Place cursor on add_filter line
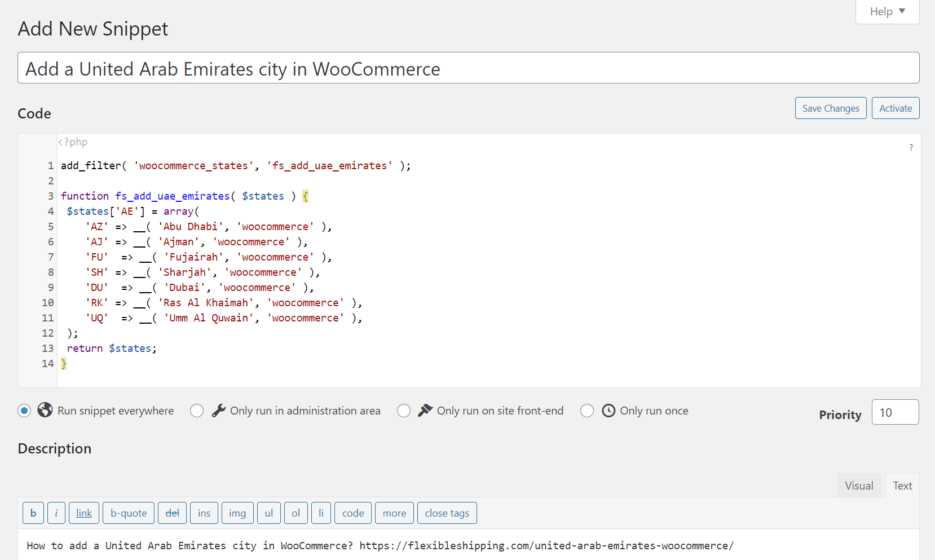The height and width of the screenshot is (560, 935). [236, 166]
